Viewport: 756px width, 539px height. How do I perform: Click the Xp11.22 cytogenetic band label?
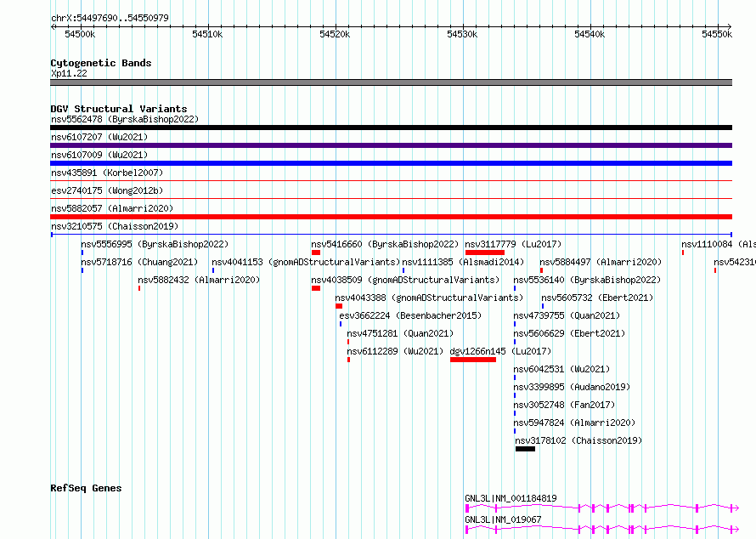coord(69,73)
